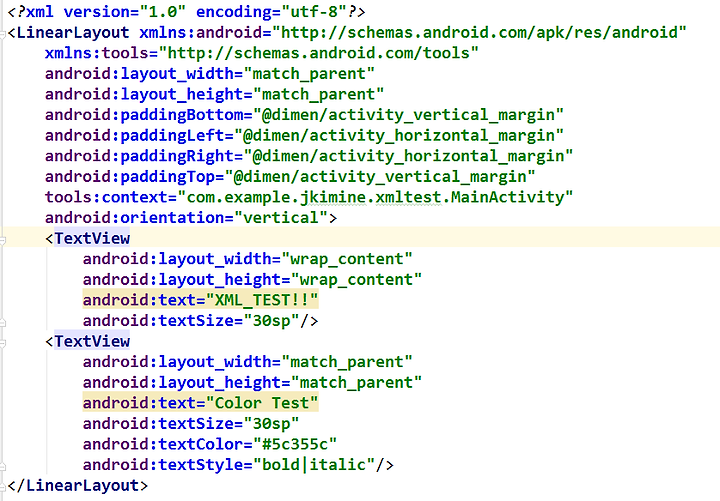Click the android:paddingLeft attribute line

304,135
